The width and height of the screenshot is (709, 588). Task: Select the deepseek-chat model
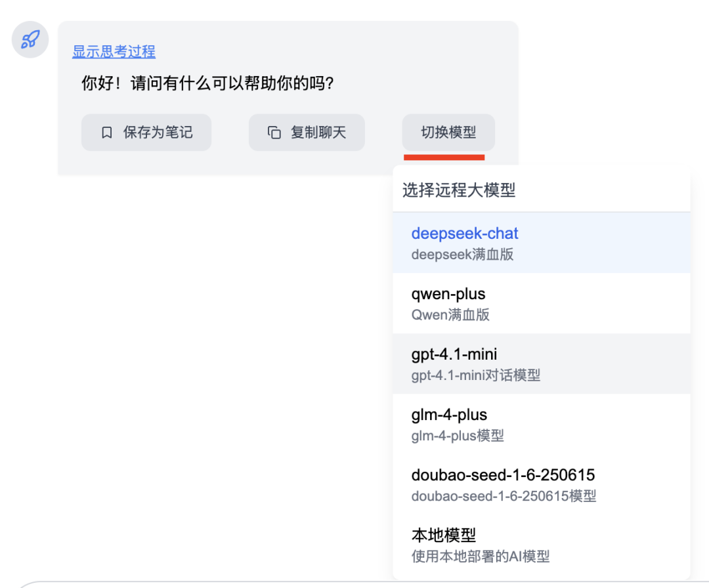coord(542,243)
